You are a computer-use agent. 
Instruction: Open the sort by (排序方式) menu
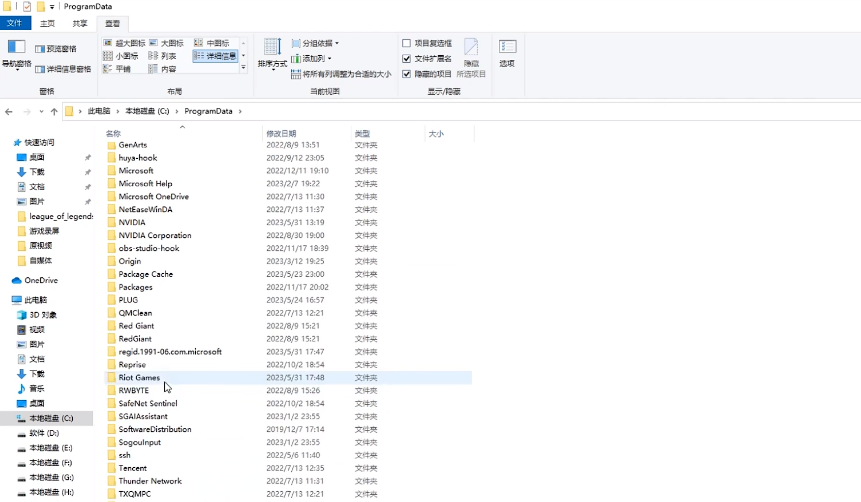click(x=272, y=55)
